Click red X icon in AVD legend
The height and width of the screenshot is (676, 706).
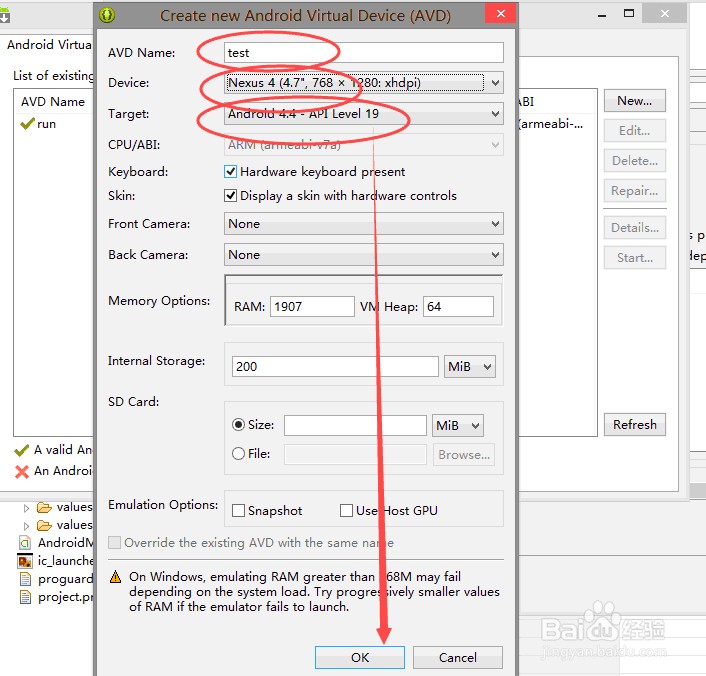click(21, 472)
